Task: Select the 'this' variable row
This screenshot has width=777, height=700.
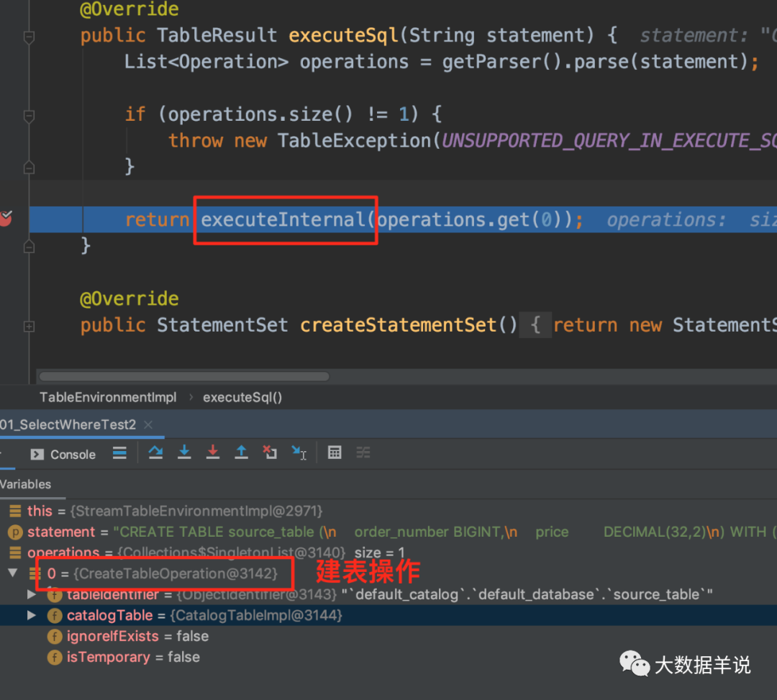Action: (388, 511)
